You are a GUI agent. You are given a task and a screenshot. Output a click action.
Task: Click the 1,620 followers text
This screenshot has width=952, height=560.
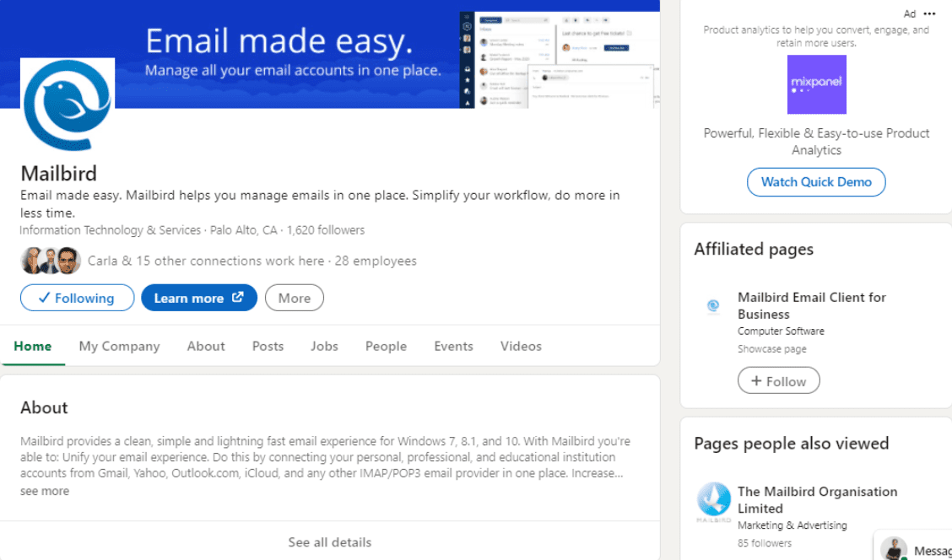point(326,230)
